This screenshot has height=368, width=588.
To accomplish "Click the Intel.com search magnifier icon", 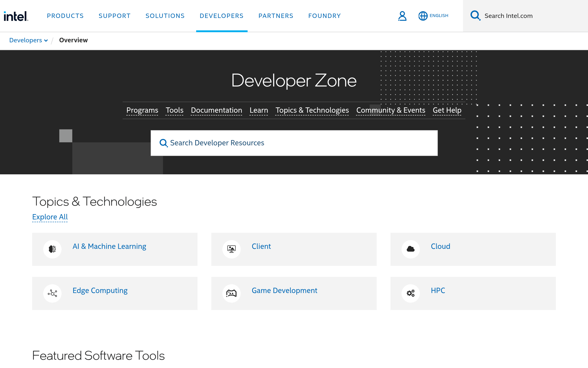I will pos(475,16).
